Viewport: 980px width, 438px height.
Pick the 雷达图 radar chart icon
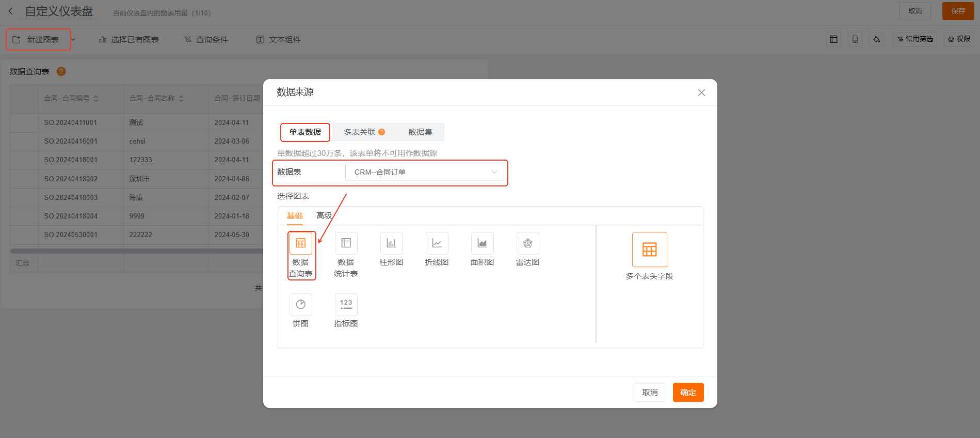click(527, 243)
